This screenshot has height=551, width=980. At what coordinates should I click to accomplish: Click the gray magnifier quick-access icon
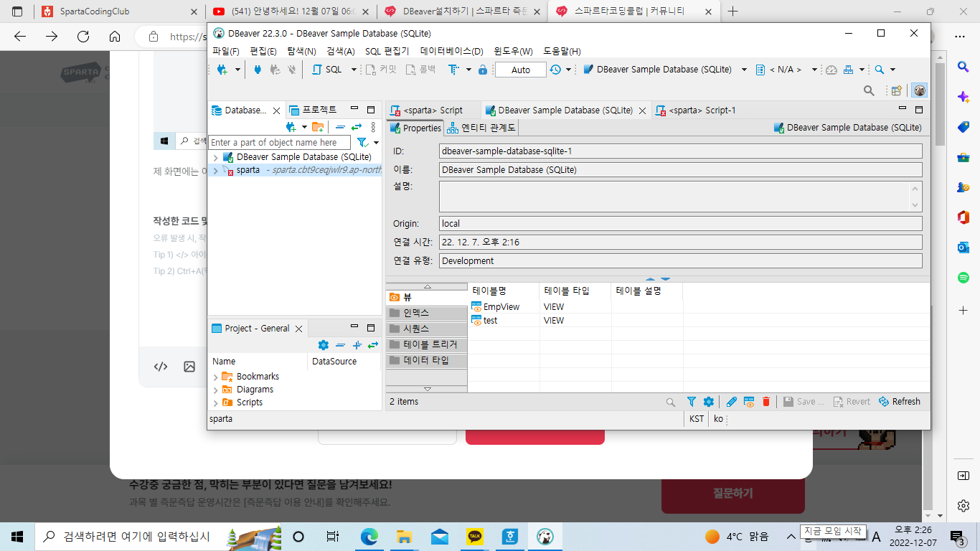pyautogui.click(x=869, y=90)
